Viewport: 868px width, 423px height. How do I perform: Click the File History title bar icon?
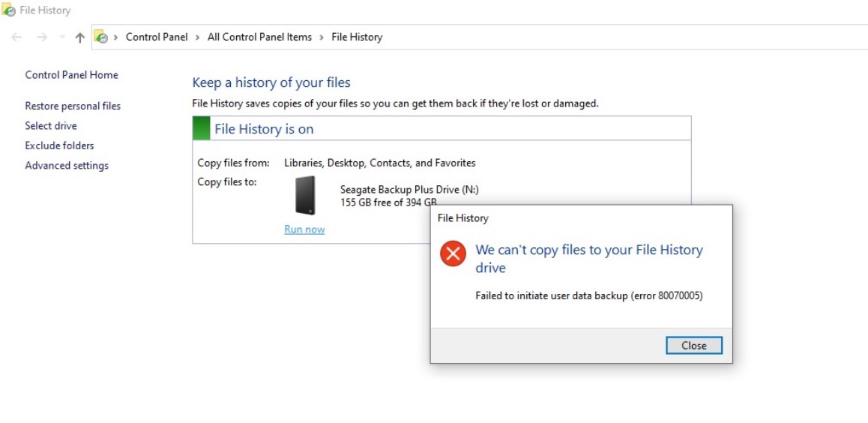coord(9,10)
